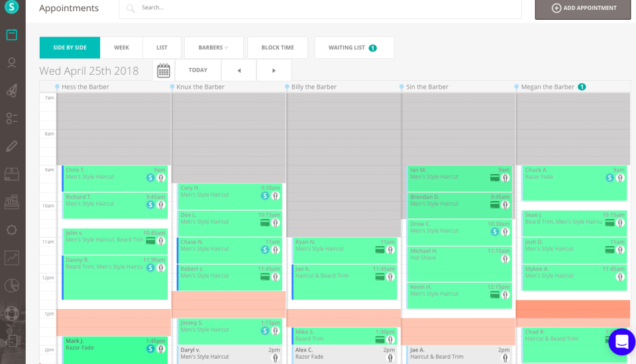This screenshot has width=636, height=364.
Task: Expand the Barbers dropdown
Action: pyautogui.click(x=214, y=48)
